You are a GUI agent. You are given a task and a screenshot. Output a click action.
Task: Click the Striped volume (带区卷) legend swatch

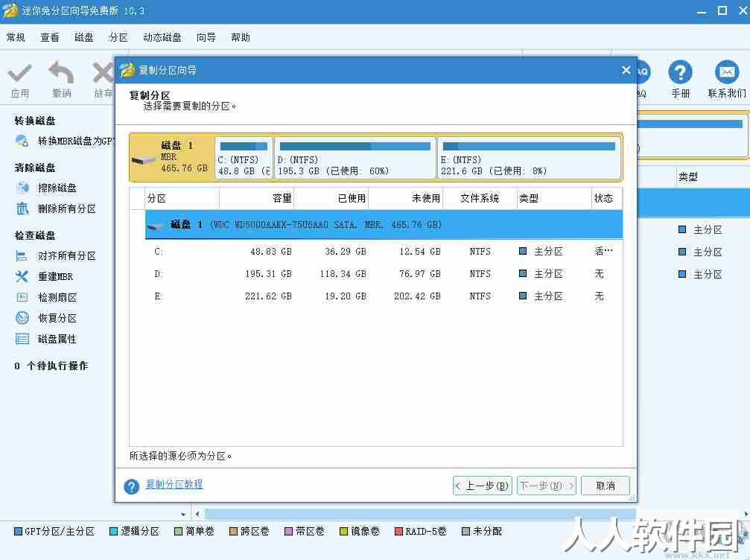tap(288, 531)
